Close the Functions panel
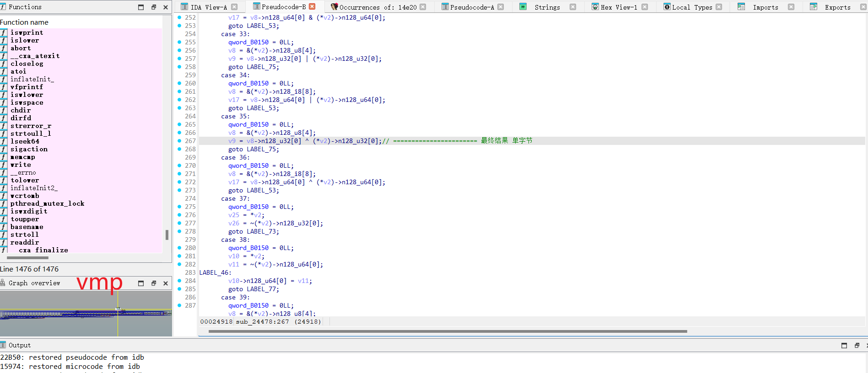 166,7
